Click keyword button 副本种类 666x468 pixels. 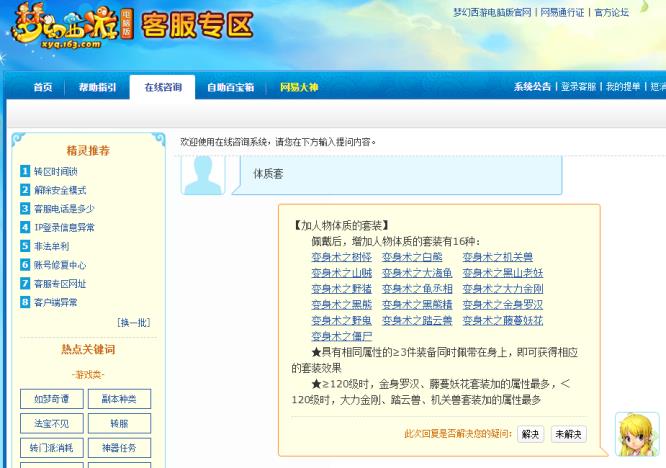pos(119,399)
